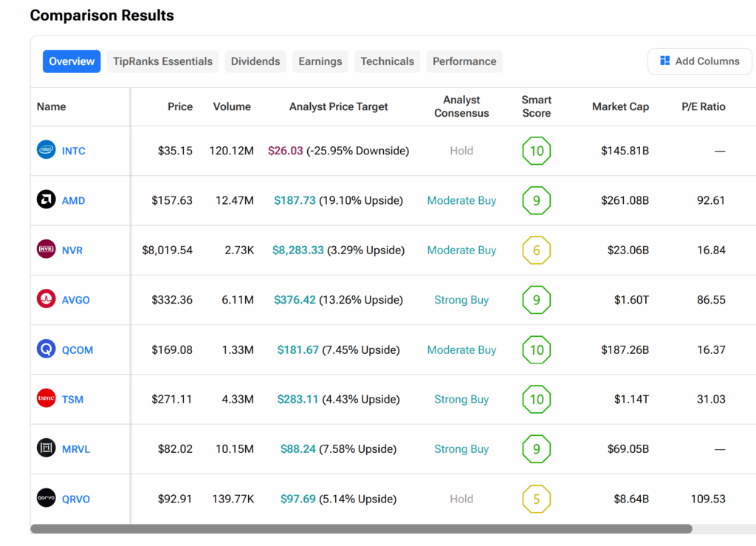The height and width of the screenshot is (546, 756).
Task: Switch to the Overview tab
Action: click(x=72, y=61)
